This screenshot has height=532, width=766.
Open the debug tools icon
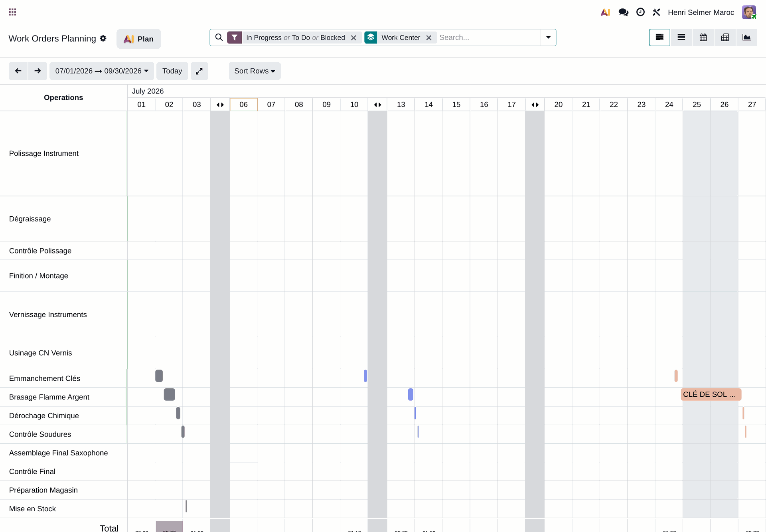click(656, 12)
